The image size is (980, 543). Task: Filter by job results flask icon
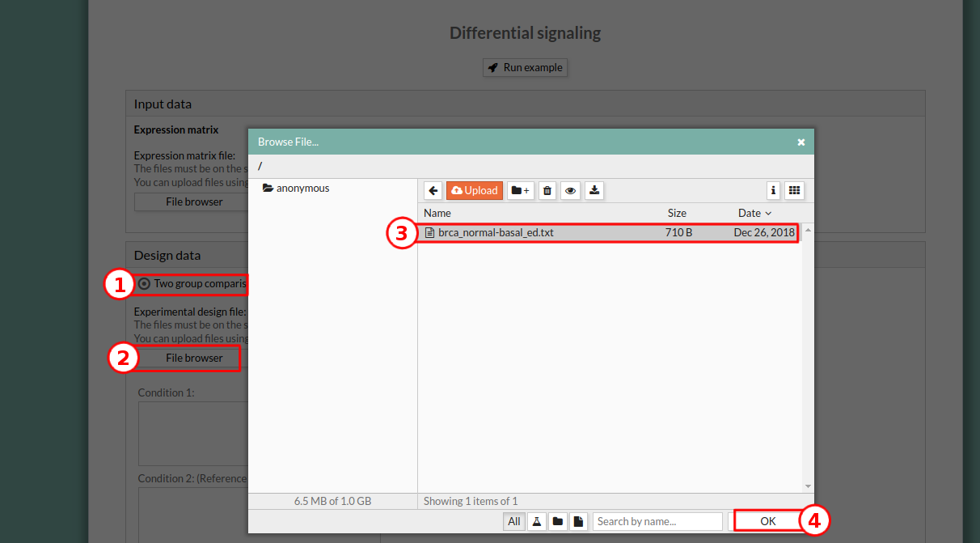tap(537, 522)
